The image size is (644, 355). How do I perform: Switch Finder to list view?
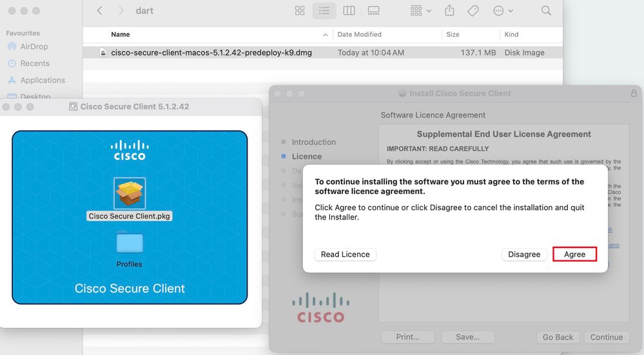point(324,11)
